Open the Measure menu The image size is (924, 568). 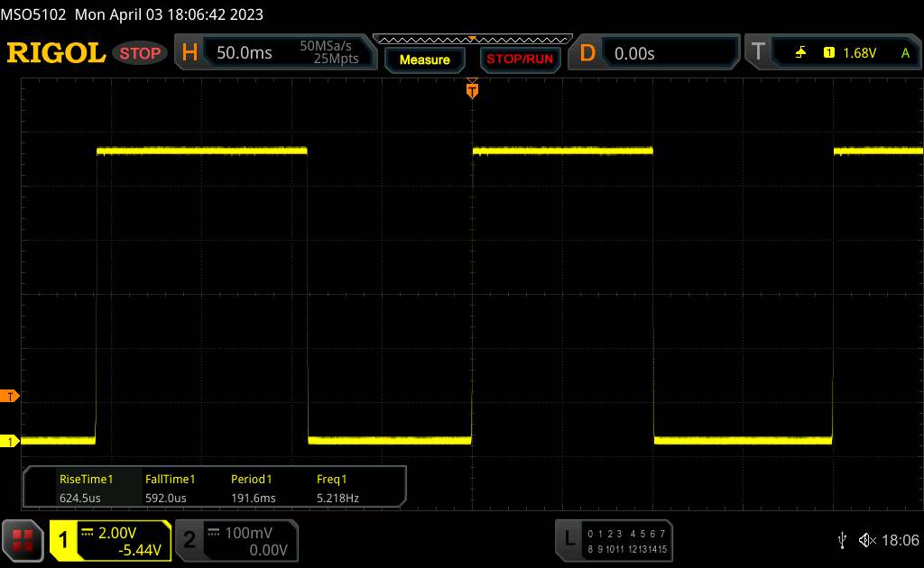424,60
